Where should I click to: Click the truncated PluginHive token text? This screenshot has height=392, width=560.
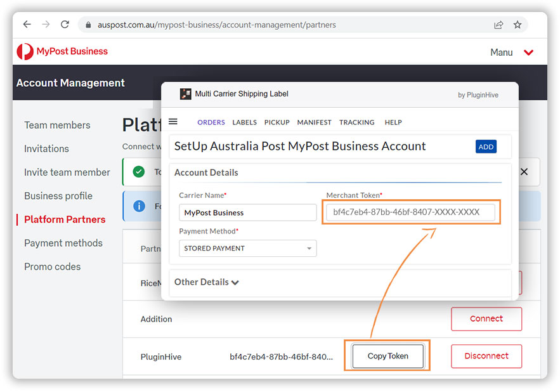[x=281, y=356]
